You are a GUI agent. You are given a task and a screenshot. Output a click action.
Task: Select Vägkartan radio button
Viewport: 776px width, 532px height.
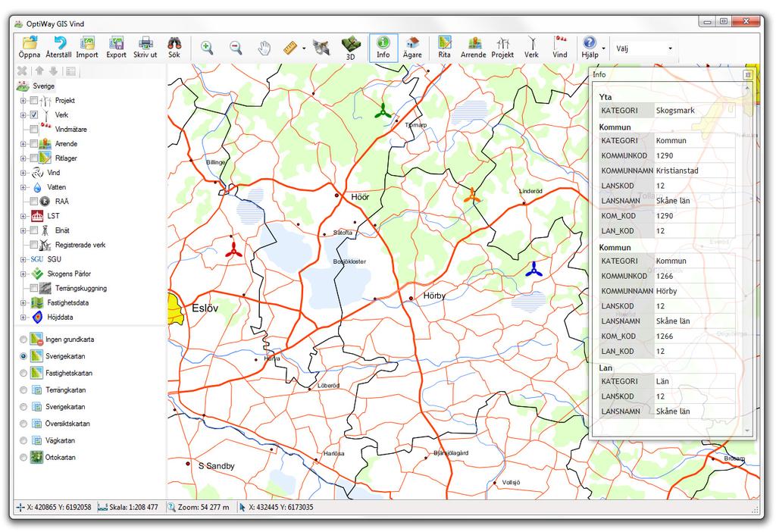(x=23, y=440)
